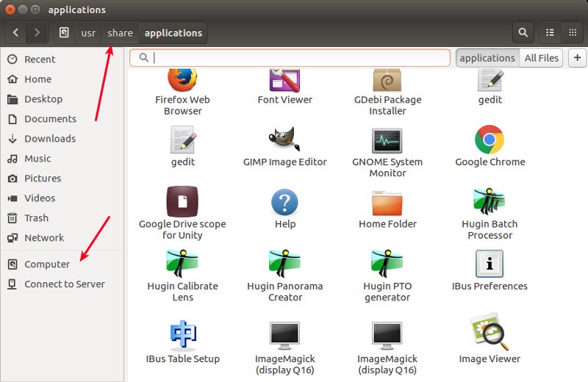This screenshot has width=588, height=382.
Task: Select the Hugin Calibrate Lens icon
Action: (x=182, y=263)
